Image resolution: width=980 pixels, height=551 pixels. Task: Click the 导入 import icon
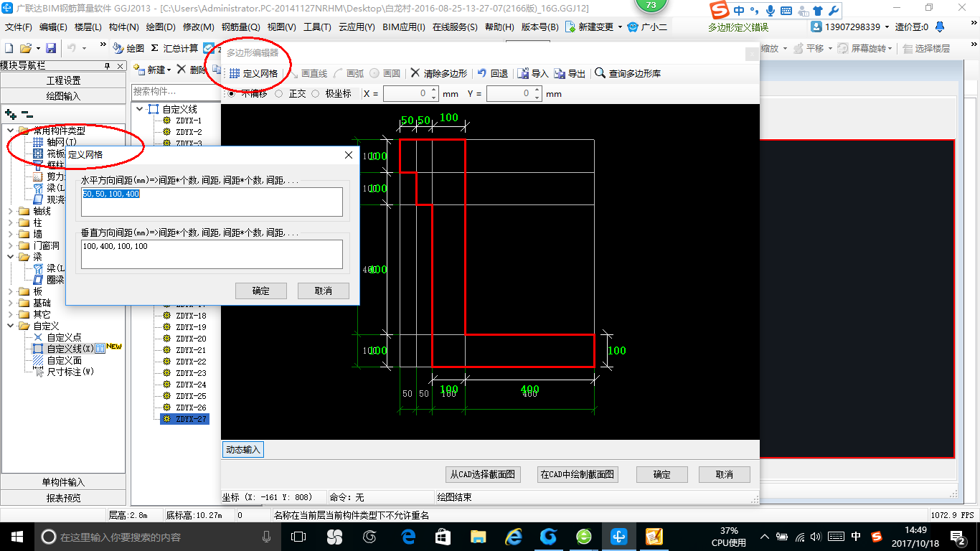pos(523,73)
